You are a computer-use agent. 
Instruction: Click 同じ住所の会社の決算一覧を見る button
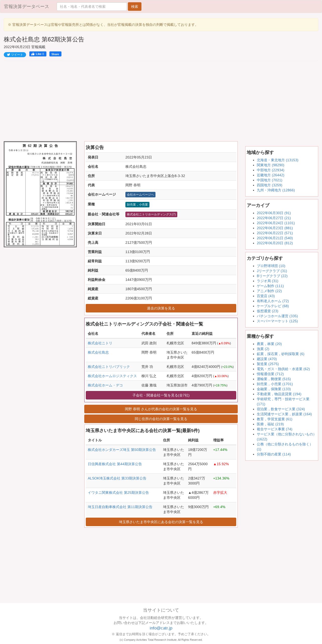point(161,419)
